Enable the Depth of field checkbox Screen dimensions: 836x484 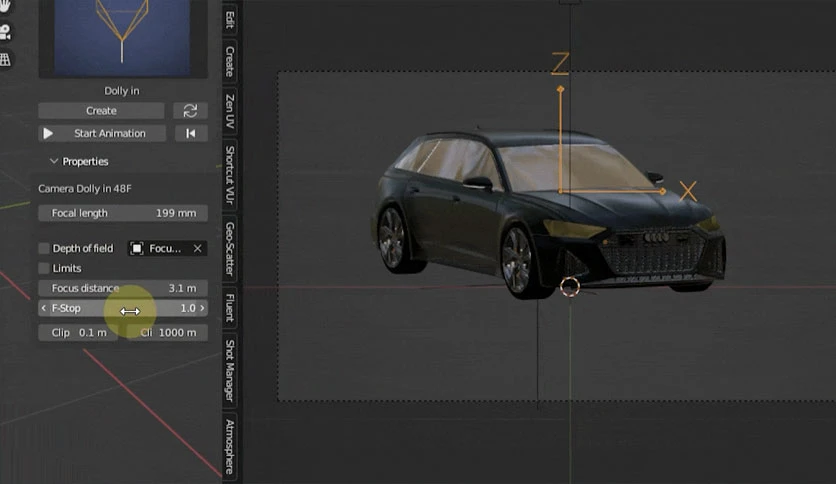(44, 248)
